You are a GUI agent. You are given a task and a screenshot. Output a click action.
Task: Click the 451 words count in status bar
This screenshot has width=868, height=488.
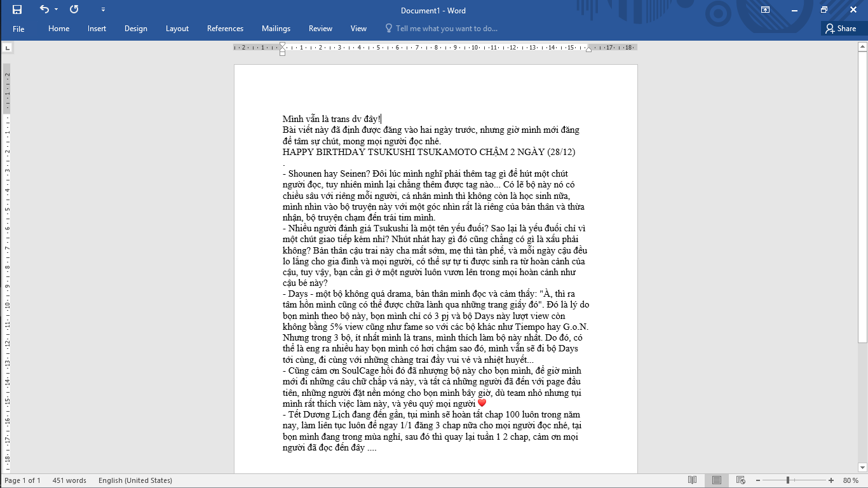(x=69, y=480)
